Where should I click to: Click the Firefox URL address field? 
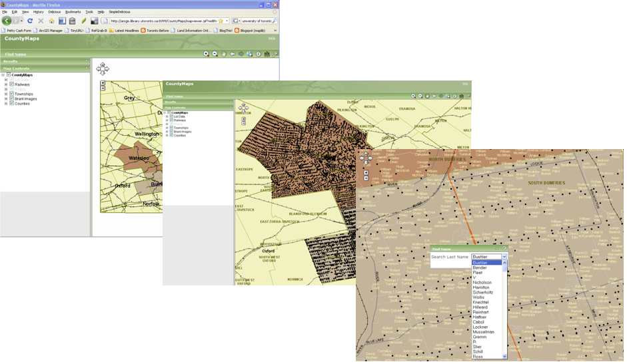163,21
